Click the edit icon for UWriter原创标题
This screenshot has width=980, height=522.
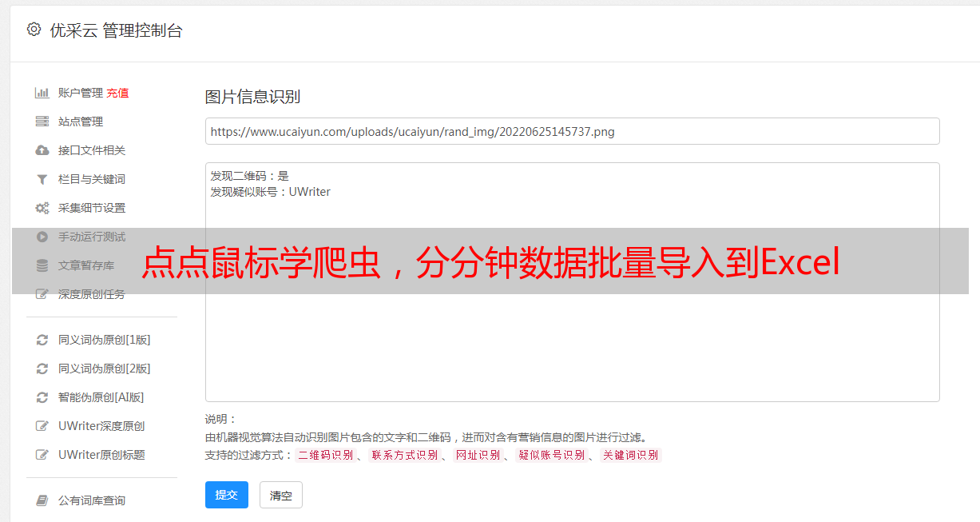(x=42, y=455)
